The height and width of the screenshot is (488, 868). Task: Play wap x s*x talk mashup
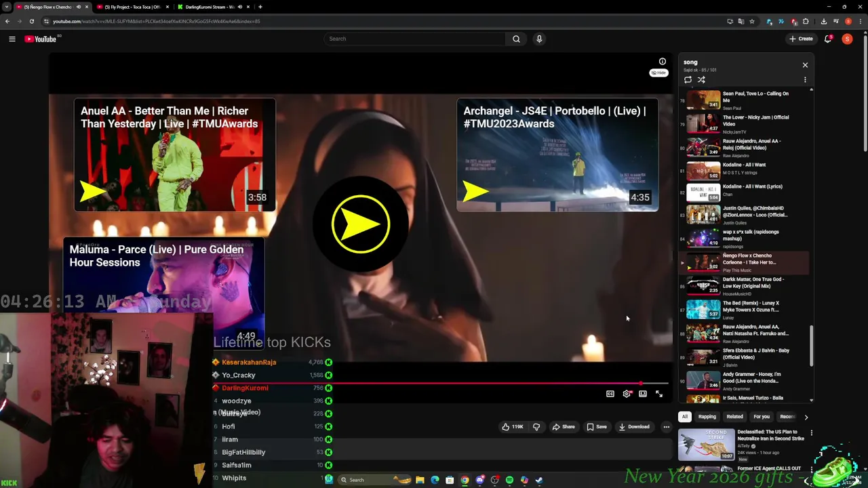tap(745, 239)
